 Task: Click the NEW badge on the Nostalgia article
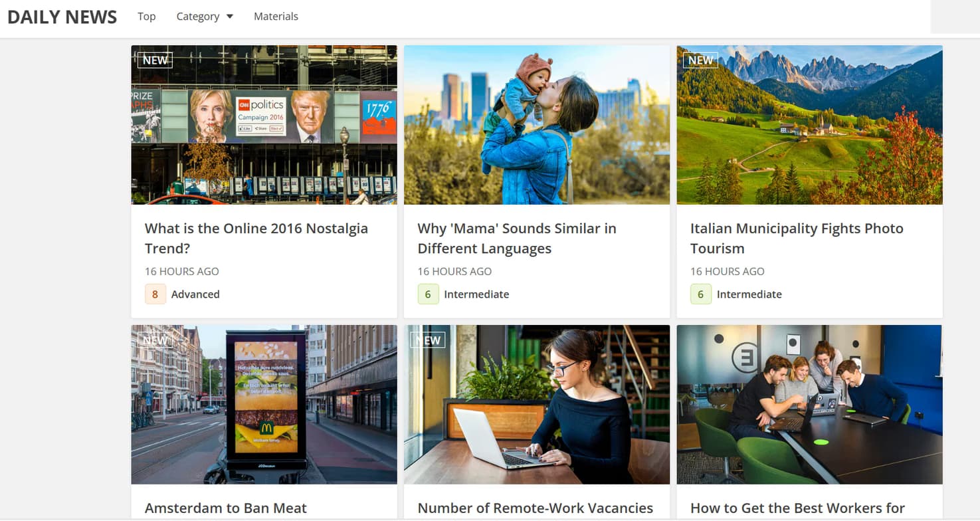pyautogui.click(x=155, y=60)
